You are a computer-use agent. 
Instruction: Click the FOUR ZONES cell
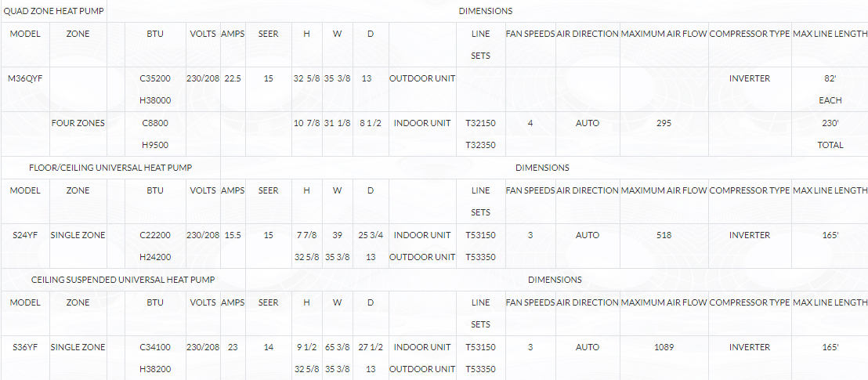(x=78, y=124)
